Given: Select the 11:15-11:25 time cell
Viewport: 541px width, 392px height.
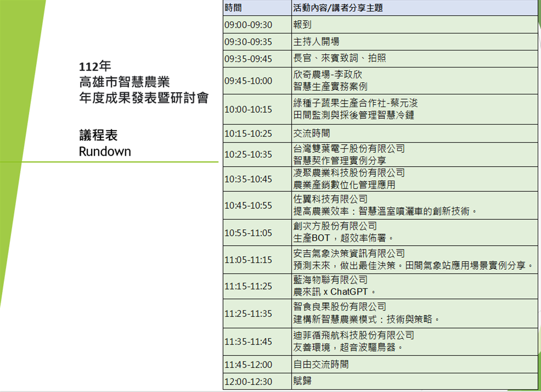Looking at the screenshot, I should (x=257, y=286).
